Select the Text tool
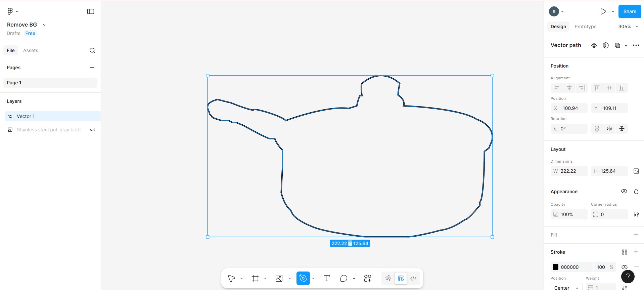Screen dimensions: 644x290 coord(327,278)
